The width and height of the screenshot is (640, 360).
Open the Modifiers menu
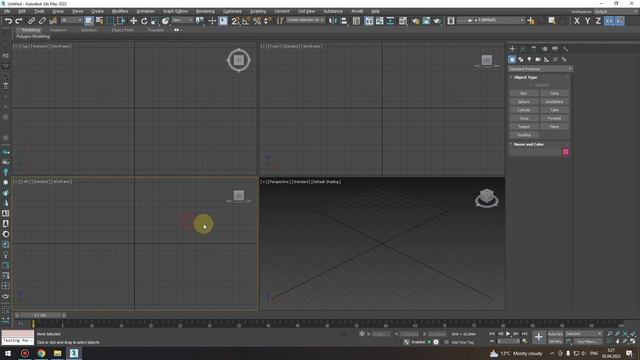coord(120,11)
